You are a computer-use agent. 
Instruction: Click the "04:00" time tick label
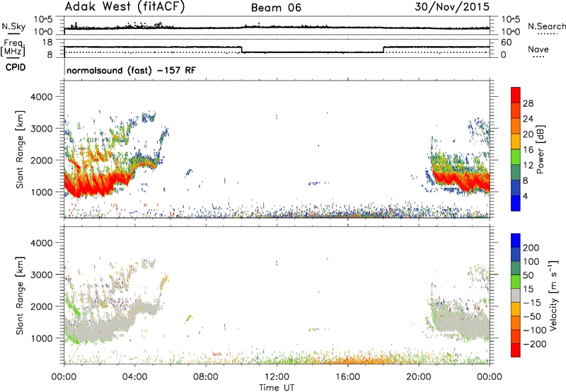(134, 377)
